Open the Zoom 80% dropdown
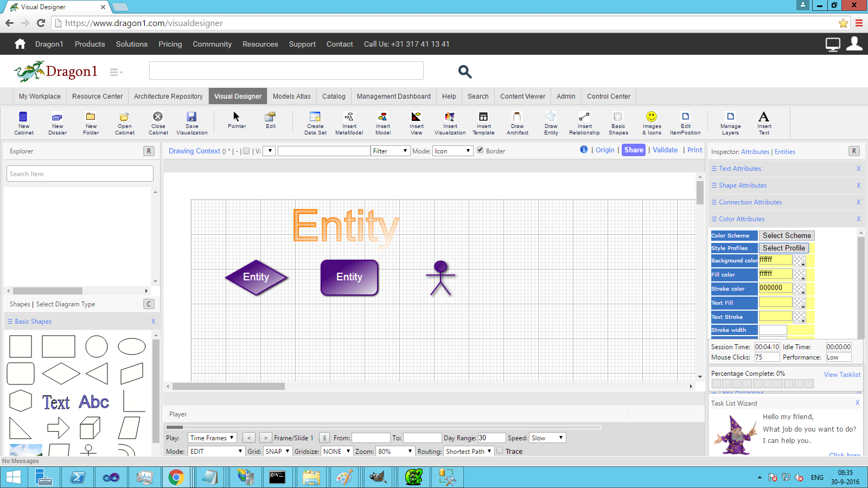The height and width of the screenshot is (488, 868). (395, 451)
